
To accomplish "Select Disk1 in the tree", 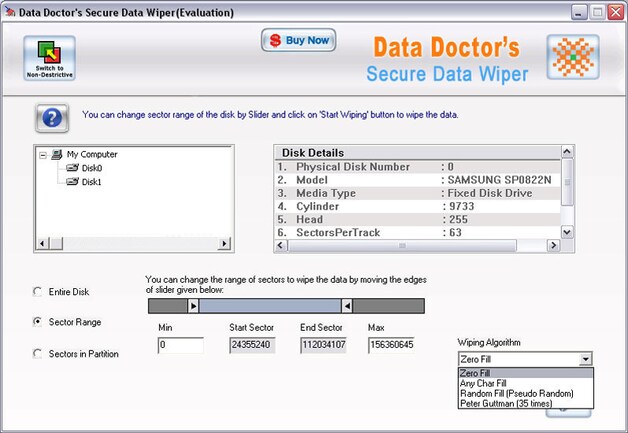I will click(x=91, y=182).
